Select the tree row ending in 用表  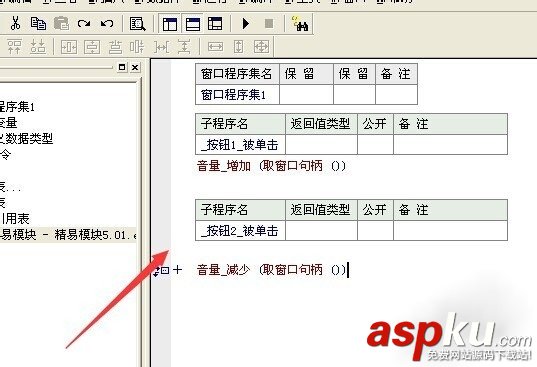(x=15, y=218)
